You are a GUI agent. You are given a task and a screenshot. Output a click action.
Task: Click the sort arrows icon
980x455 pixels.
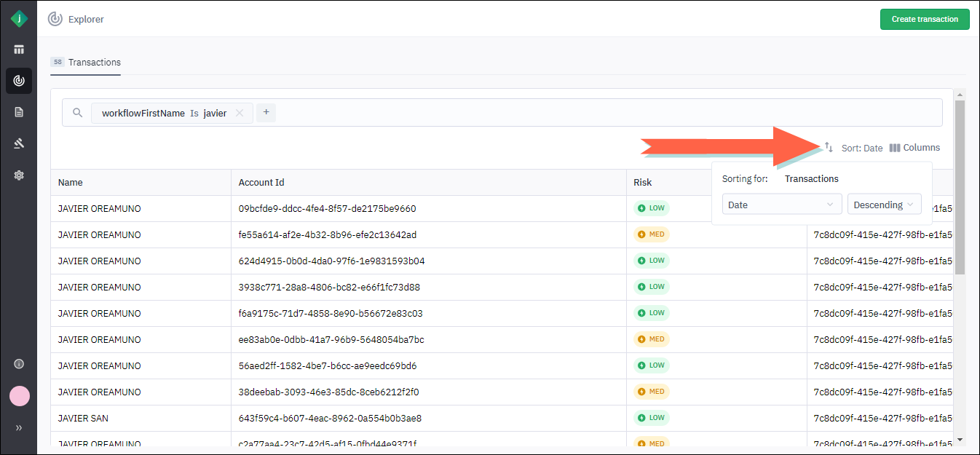pos(829,148)
